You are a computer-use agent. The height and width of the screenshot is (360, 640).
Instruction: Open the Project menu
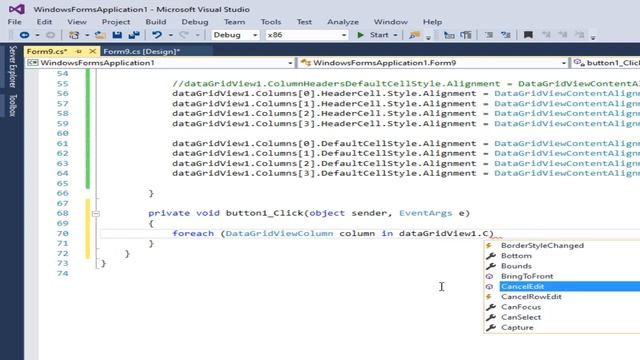tap(116, 22)
